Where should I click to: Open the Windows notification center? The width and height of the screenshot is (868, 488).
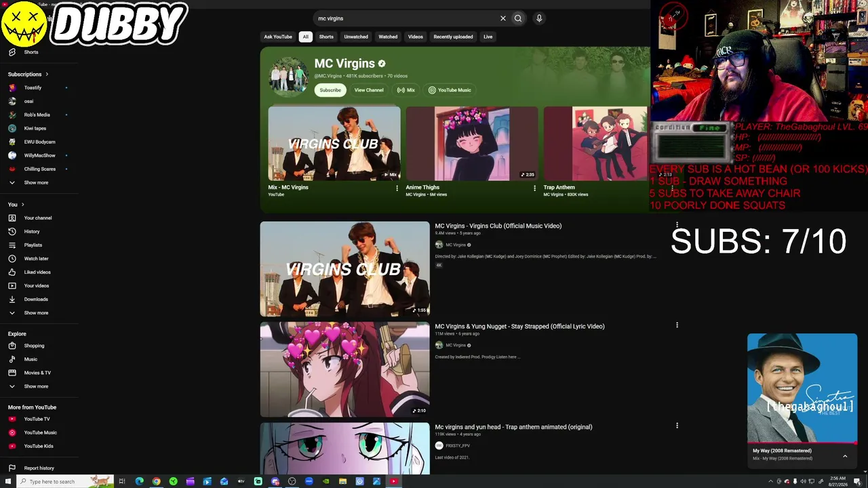point(857,481)
